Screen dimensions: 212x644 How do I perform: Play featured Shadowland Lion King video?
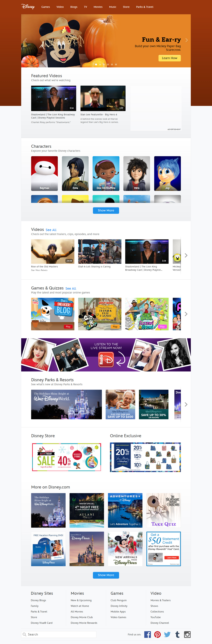54,98
